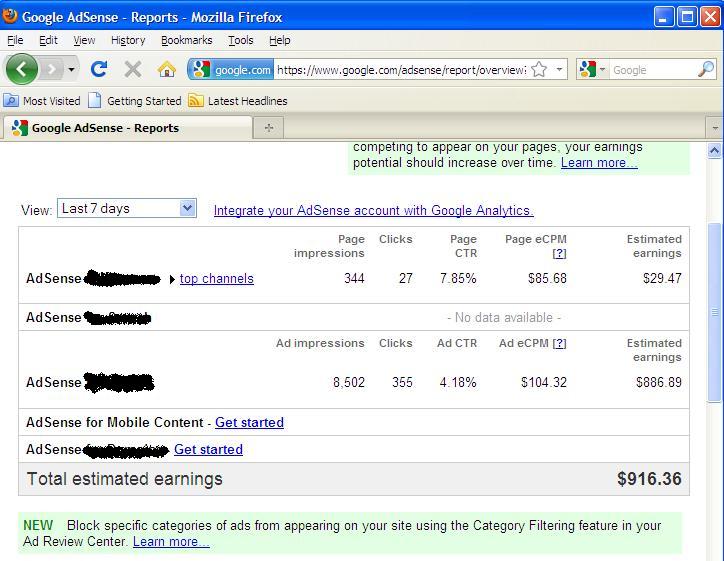Viewport: 724px width, 561px height.
Task: Open the Latest Headlines feed
Action: tap(237, 101)
